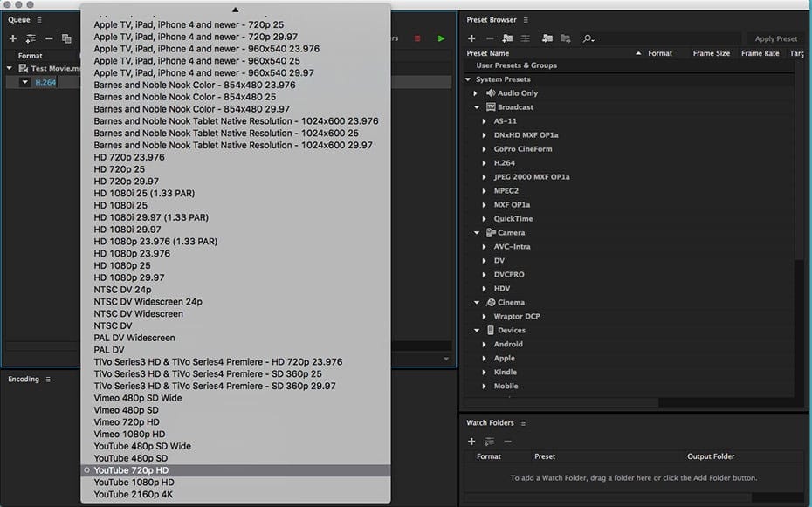This screenshot has height=507, width=812.
Task: Open the Queue panel menu icon
Action: (x=39, y=20)
